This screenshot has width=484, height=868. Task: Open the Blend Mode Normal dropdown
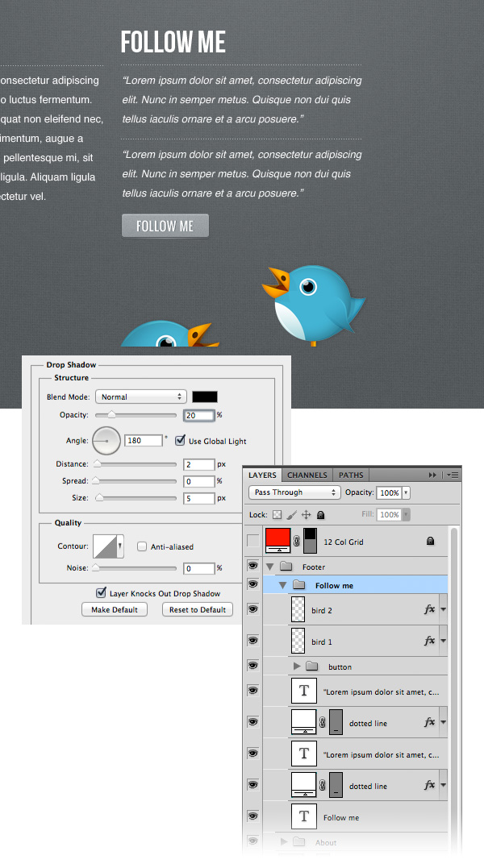tap(140, 397)
